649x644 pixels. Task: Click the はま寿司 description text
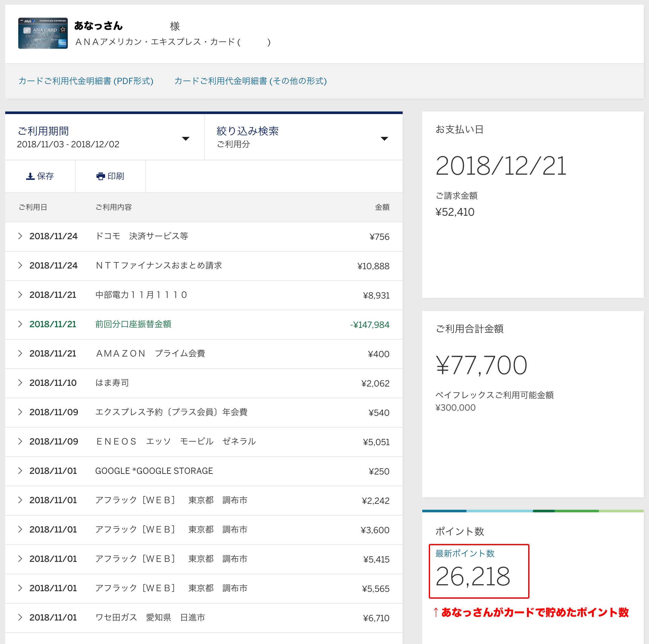(x=112, y=383)
